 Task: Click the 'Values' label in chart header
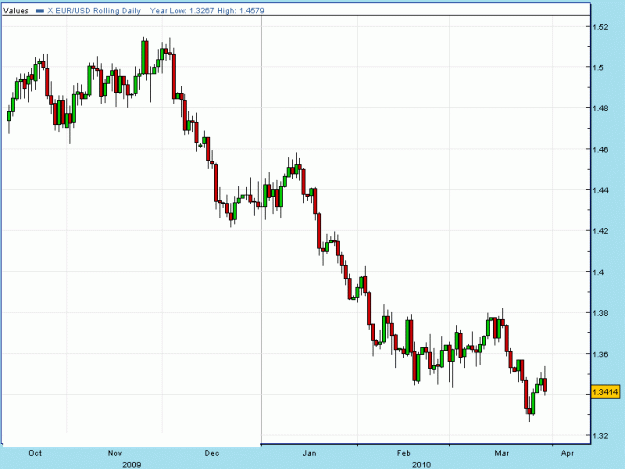16,11
